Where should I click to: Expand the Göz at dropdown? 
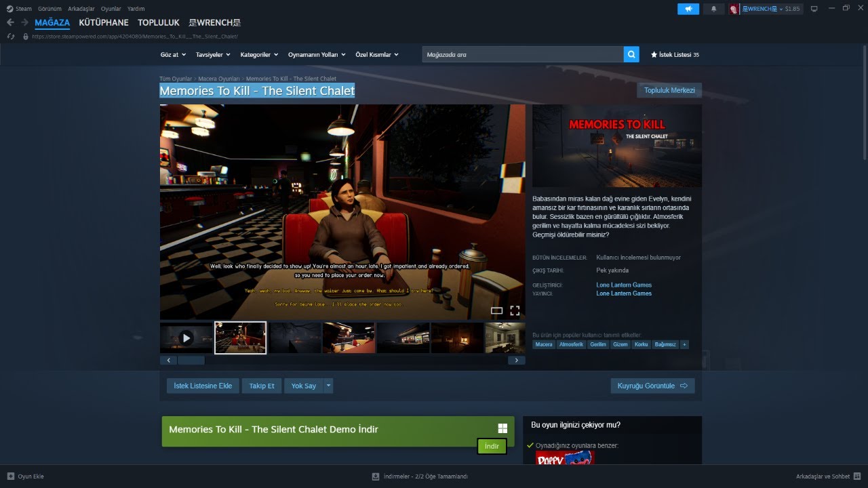click(173, 54)
